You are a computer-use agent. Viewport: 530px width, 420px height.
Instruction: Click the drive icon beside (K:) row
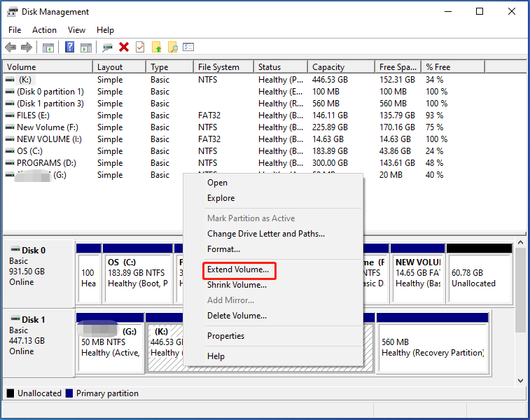coord(10,80)
